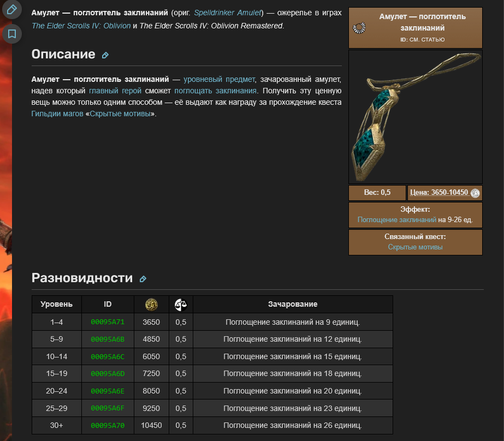Click enchantment text 'на 23 единиц'
Image resolution: width=504 pixels, height=441 pixels.
click(337, 408)
